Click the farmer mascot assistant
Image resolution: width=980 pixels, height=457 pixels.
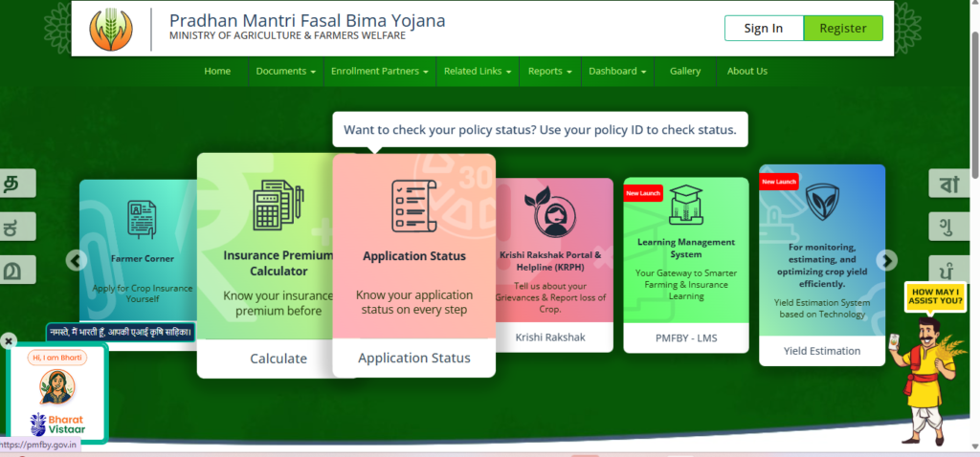pyautogui.click(x=929, y=381)
